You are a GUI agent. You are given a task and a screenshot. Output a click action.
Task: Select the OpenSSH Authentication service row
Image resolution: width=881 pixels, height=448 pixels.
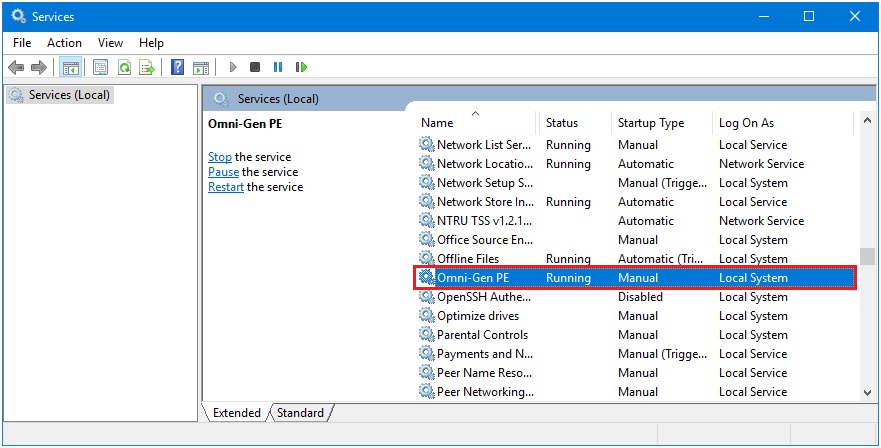point(635,297)
